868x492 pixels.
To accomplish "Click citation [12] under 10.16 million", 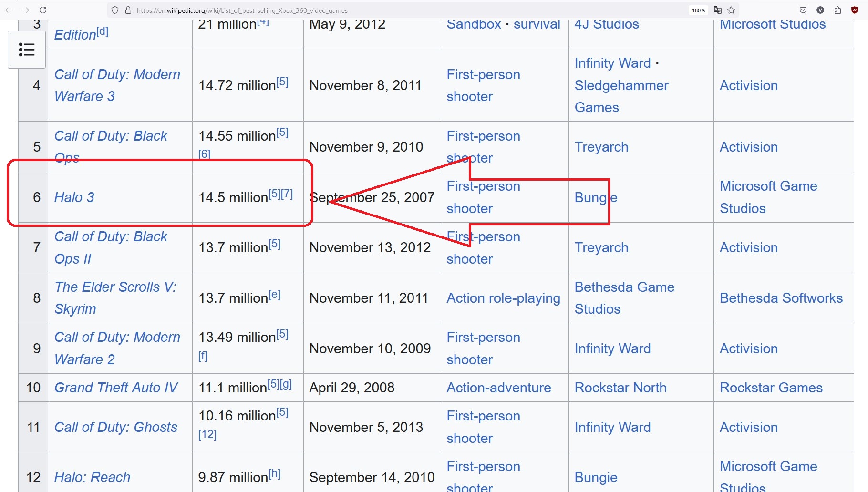I will (x=207, y=434).
